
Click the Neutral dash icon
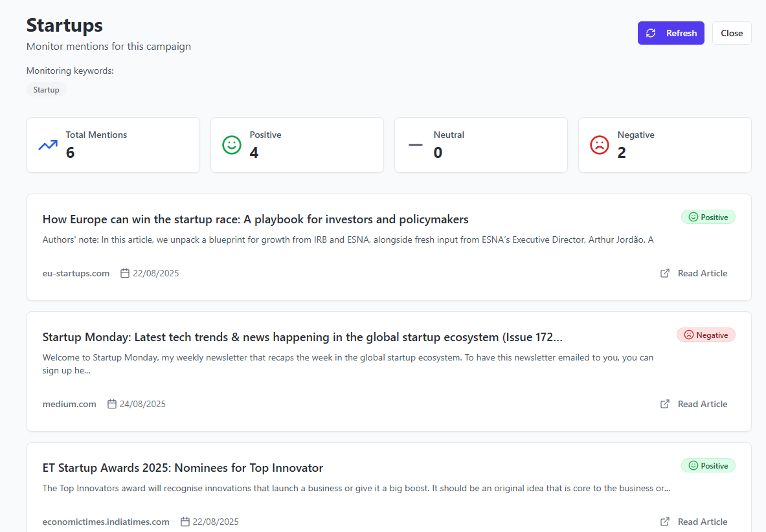pos(416,145)
